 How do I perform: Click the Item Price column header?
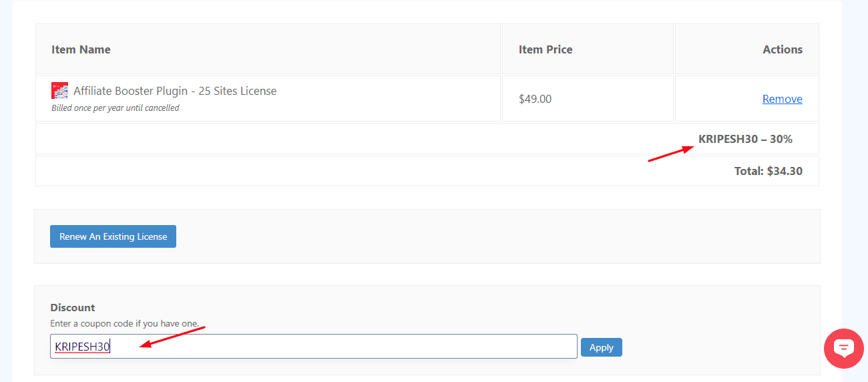[x=546, y=49]
